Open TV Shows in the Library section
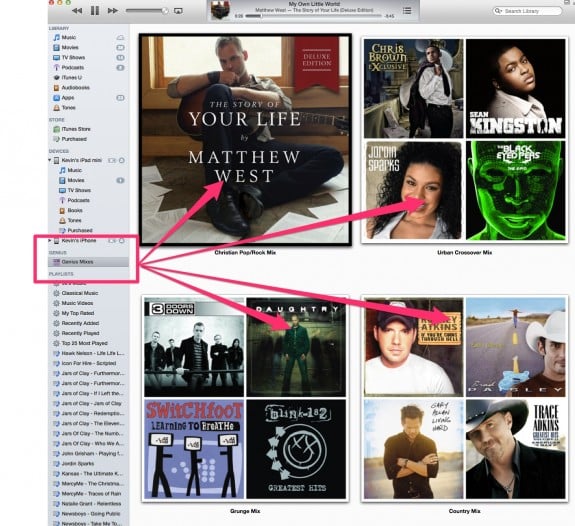The image size is (575, 526). click(x=73, y=58)
